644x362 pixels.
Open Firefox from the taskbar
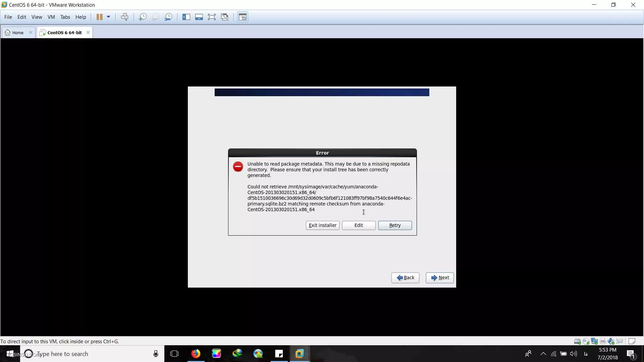point(196,354)
